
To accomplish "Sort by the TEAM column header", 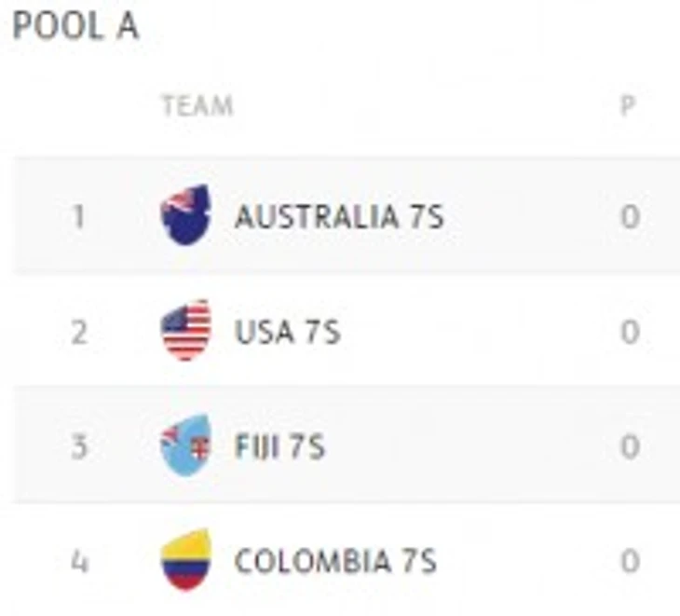I will (x=197, y=105).
